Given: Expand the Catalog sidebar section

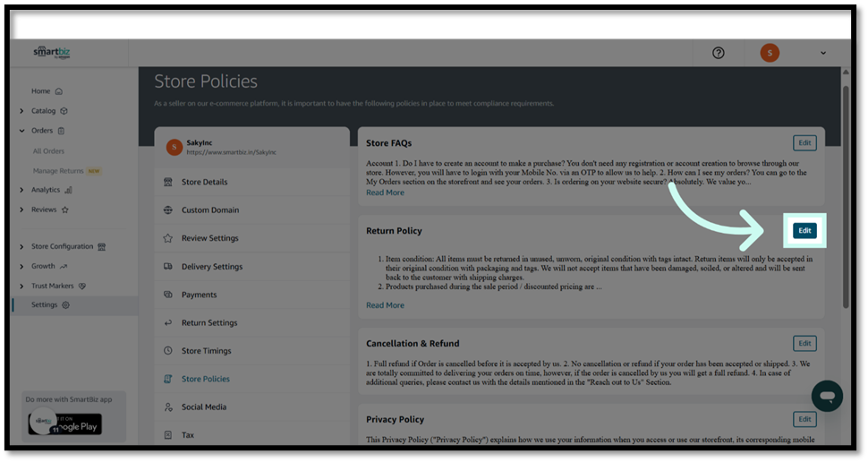Looking at the screenshot, I should point(21,111).
